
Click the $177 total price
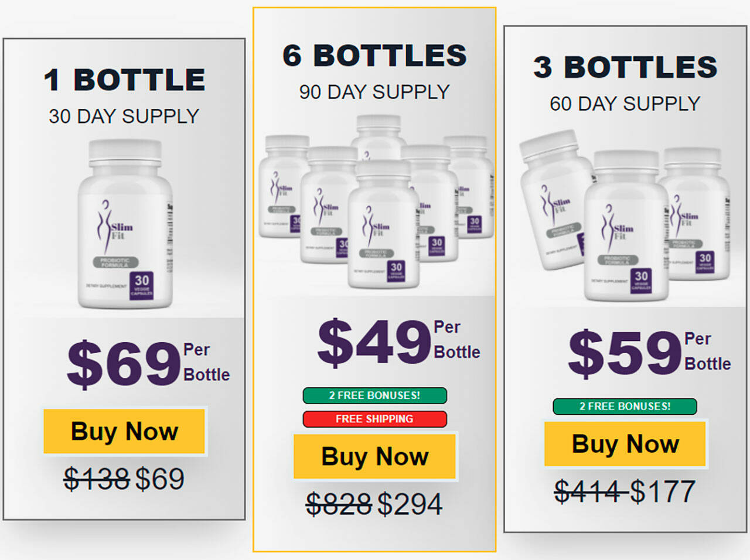pos(663,491)
